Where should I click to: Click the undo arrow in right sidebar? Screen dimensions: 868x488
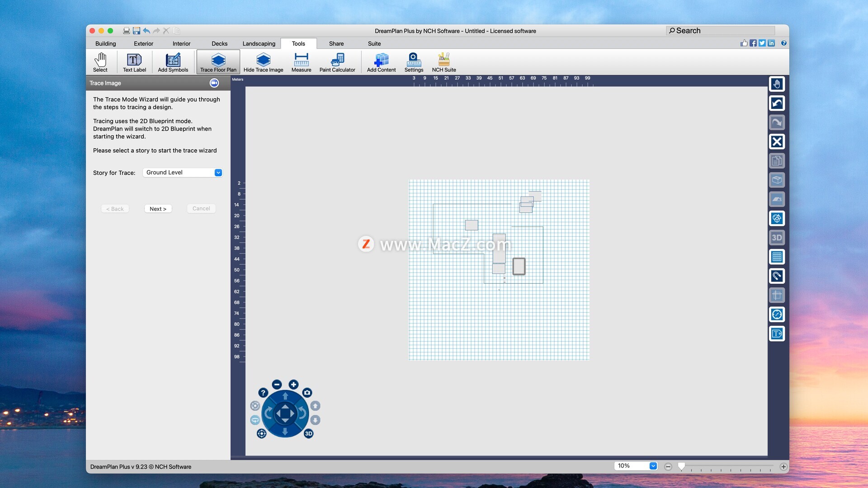(777, 103)
